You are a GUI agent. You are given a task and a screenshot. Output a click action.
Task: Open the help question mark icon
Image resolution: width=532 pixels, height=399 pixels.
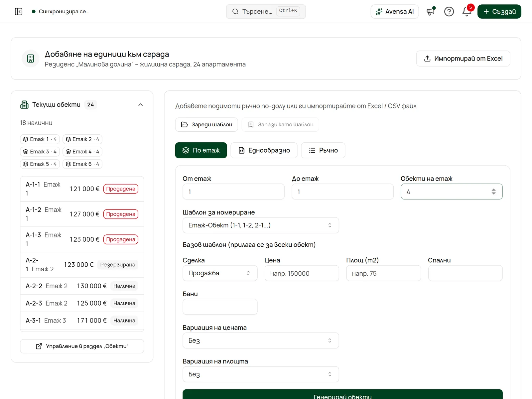click(449, 12)
